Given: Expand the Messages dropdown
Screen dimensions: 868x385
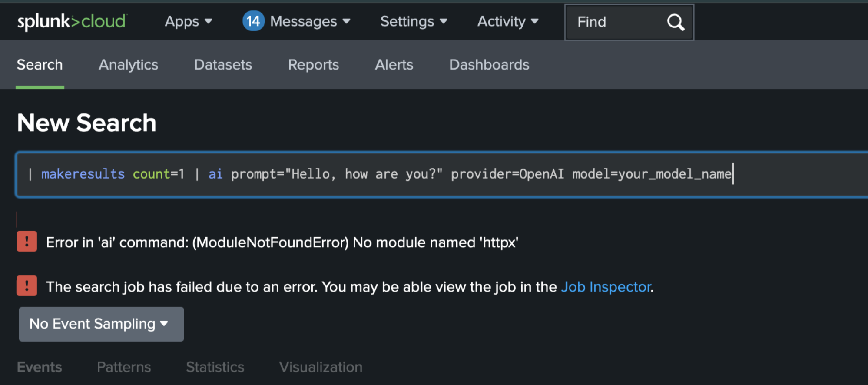Looking at the screenshot, I should [x=310, y=21].
